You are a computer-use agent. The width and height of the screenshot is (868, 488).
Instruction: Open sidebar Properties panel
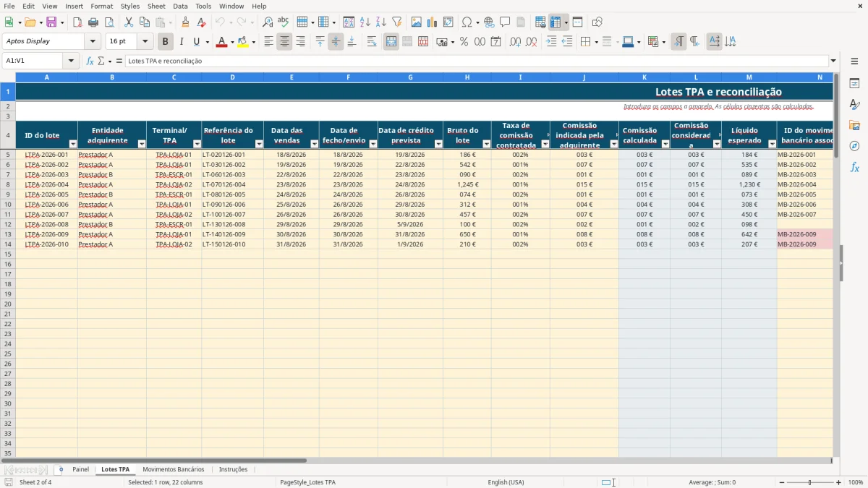[x=854, y=84]
